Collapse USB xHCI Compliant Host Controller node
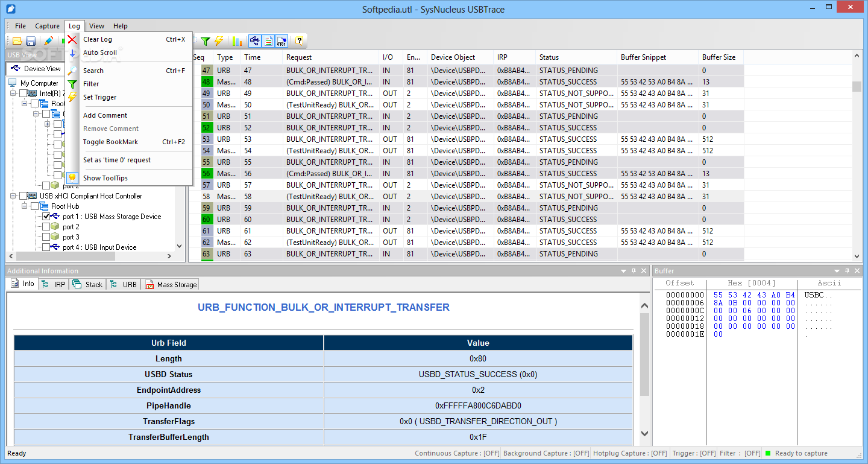Viewport: 868px width, 464px height. point(13,196)
